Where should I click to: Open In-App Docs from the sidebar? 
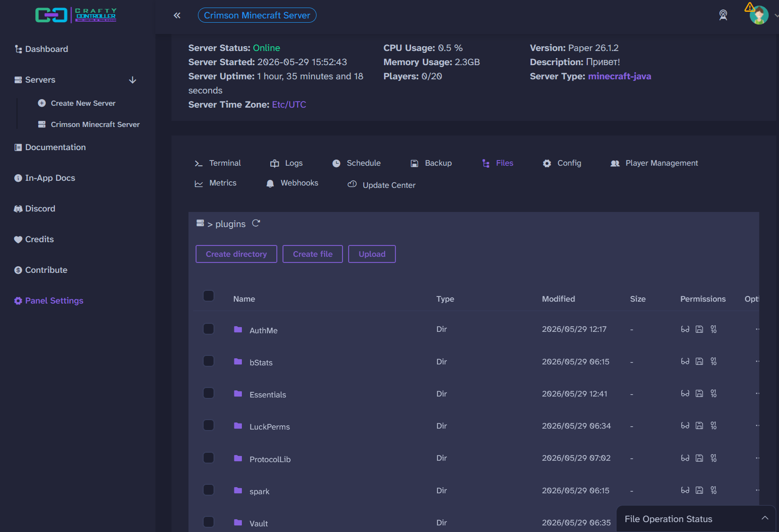tap(45, 178)
